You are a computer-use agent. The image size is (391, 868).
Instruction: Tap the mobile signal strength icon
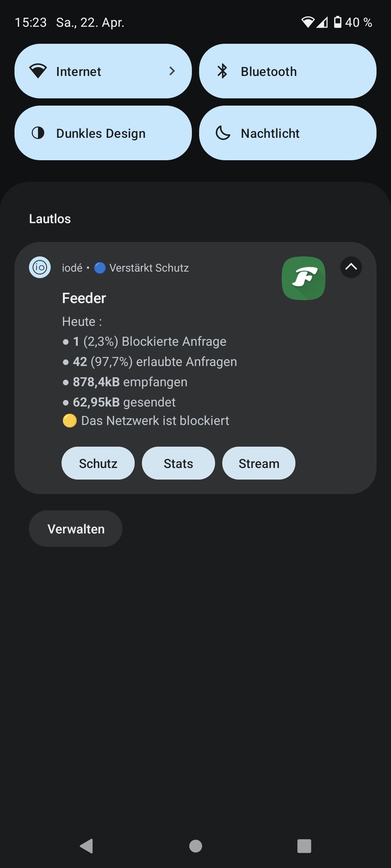tap(322, 22)
